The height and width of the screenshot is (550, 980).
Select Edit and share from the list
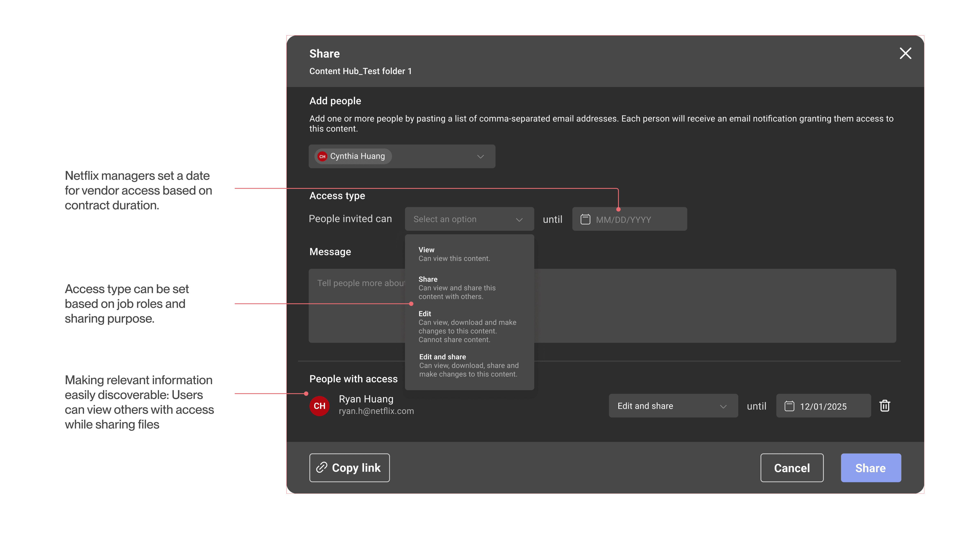469,365
